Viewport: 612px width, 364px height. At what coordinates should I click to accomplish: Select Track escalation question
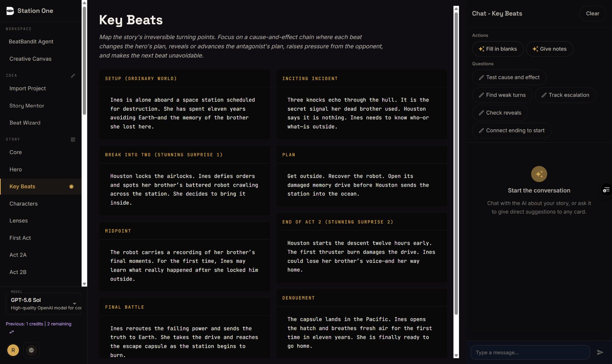[565, 95]
